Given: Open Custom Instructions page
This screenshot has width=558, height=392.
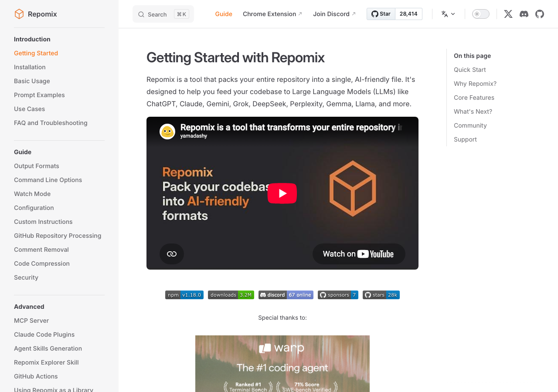Looking at the screenshot, I should point(43,222).
